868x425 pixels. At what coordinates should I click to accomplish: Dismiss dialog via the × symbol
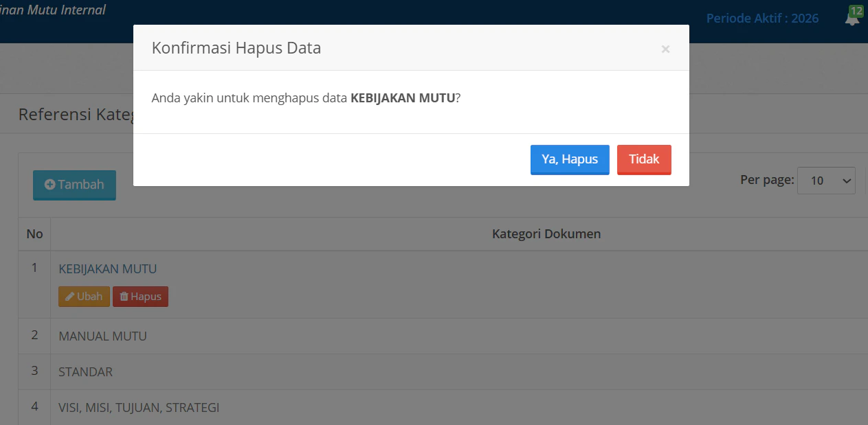pos(665,49)
